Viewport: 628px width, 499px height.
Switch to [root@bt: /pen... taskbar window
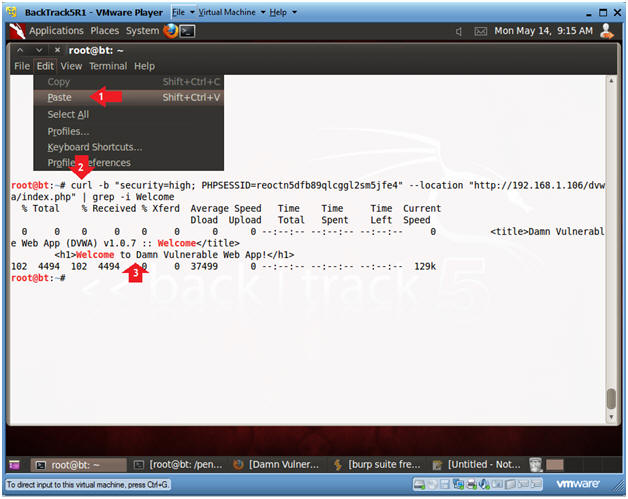tap(178, 465)
